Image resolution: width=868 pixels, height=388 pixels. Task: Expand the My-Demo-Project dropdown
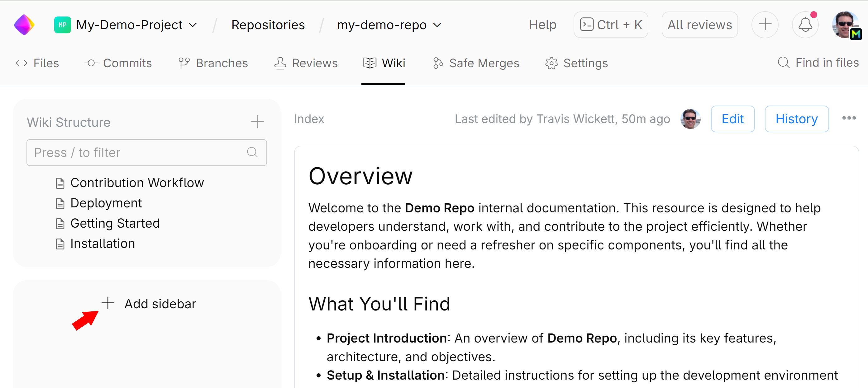(193, 25)
